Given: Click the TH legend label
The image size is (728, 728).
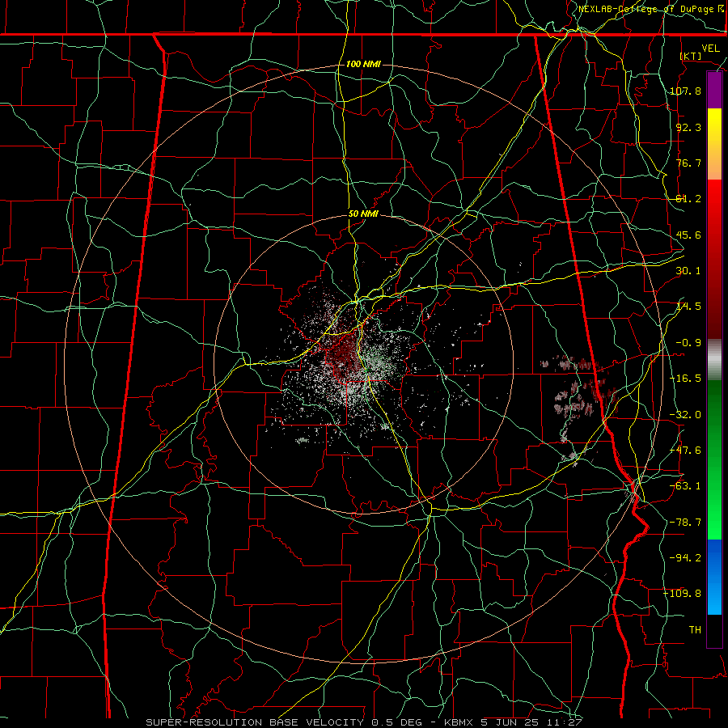Looking at the screenshot, I should pyautogui.click(x=695, y=630).
